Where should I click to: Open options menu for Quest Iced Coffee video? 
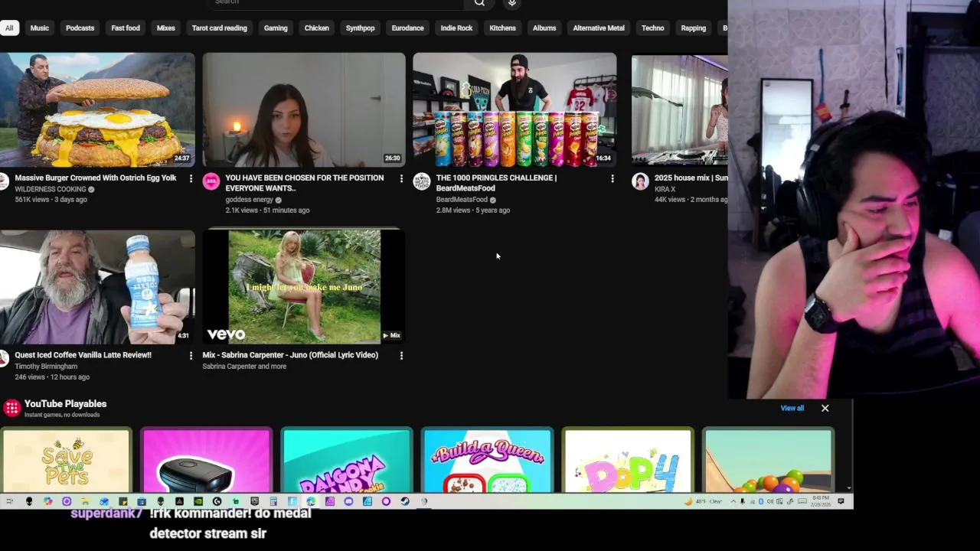point(191,355)
